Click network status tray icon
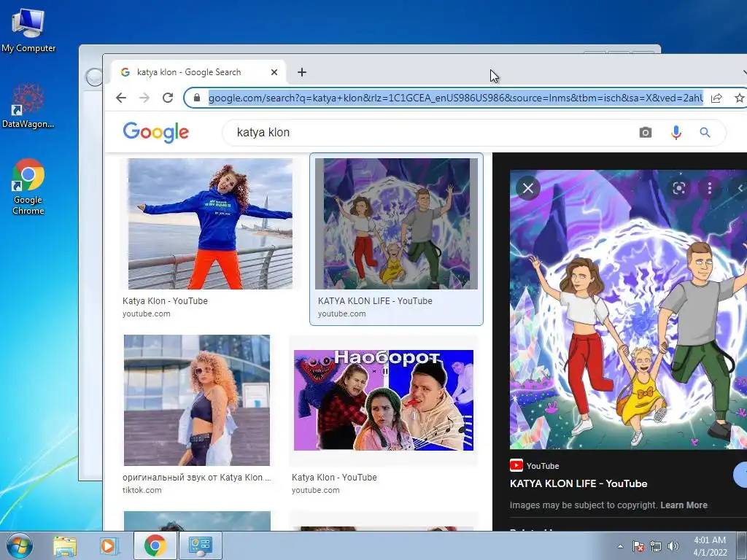The image size is (747, 560). point(656,546)
